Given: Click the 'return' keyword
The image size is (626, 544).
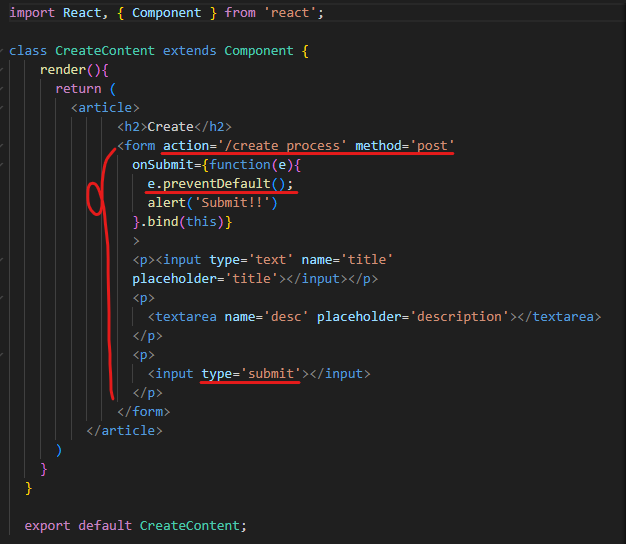Looking at the screenshot, I should pyautogui.click(x=78, y=89).
